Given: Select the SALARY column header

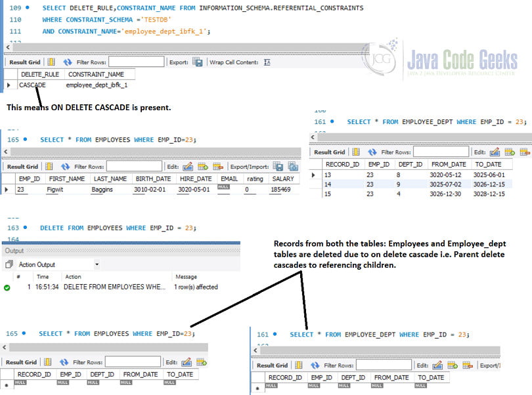Looking at the screenshot, I should pyautogui.click(x=283, y=178).
